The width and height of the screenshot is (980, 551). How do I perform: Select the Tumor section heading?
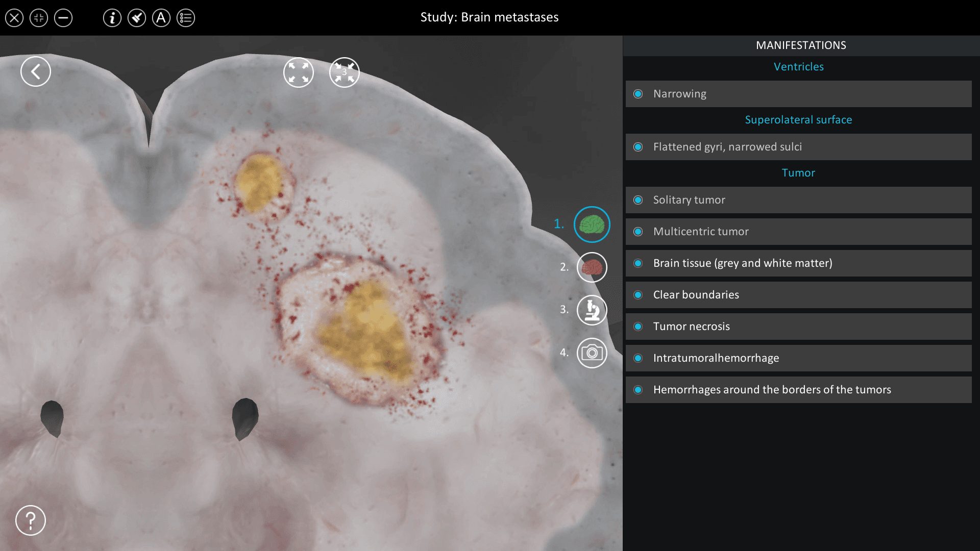pos(798,173)
